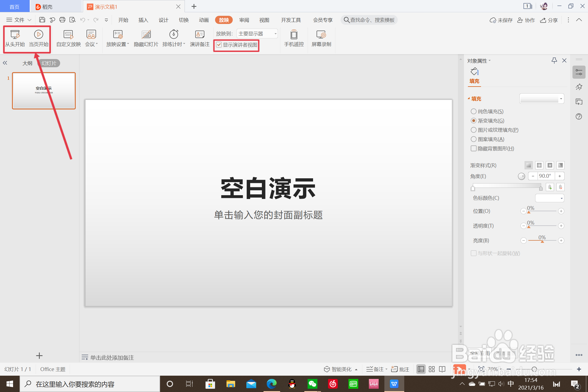Click 单击此处添加备注 notes area
The height and width of the screenshot is (392, 588).
point(112,357)
